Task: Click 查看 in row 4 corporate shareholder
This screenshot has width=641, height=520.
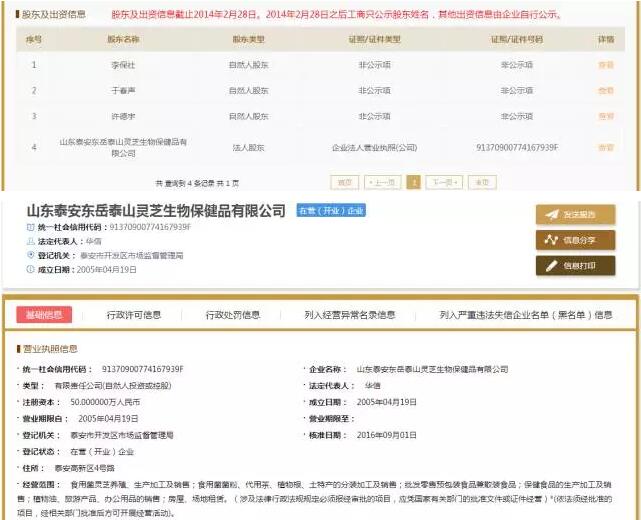Action: pyautogui.click(x=606, y=148)
